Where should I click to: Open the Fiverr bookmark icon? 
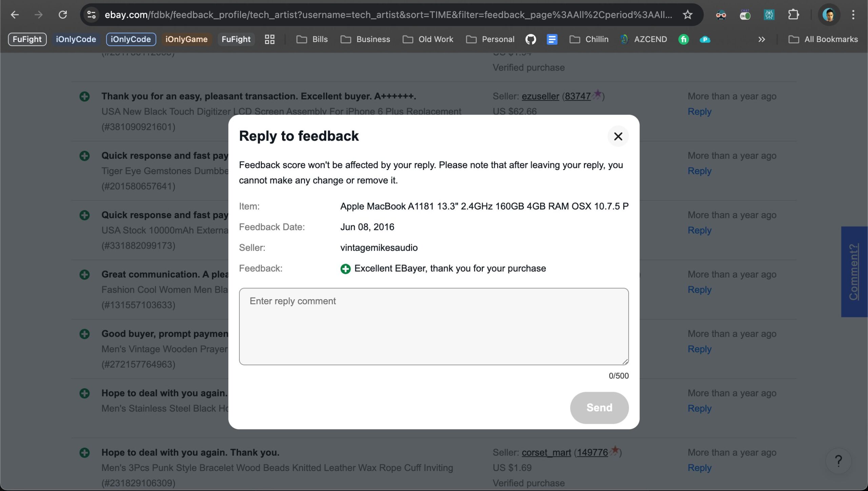[684, 39]
